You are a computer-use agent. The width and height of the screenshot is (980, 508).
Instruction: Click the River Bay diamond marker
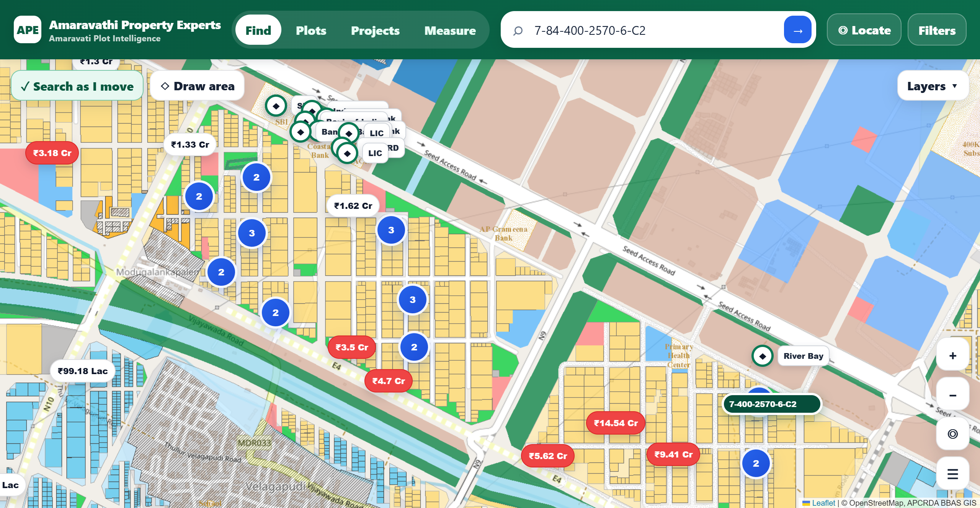763,356
